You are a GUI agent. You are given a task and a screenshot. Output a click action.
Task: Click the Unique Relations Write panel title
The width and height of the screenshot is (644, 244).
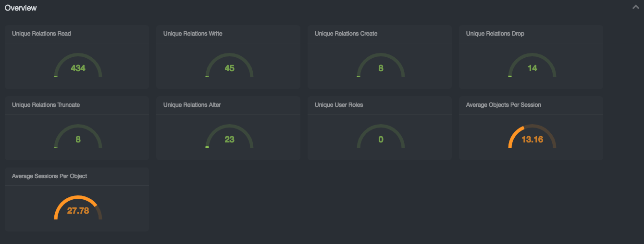tap(193, 34)
